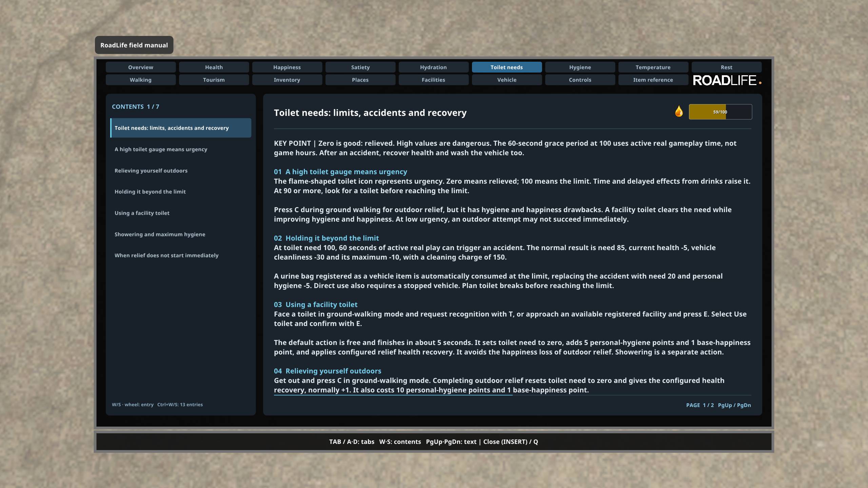Click the 'RoadLife field manual' title label
The height and width of the screenshot is (488, 868).
134,45
